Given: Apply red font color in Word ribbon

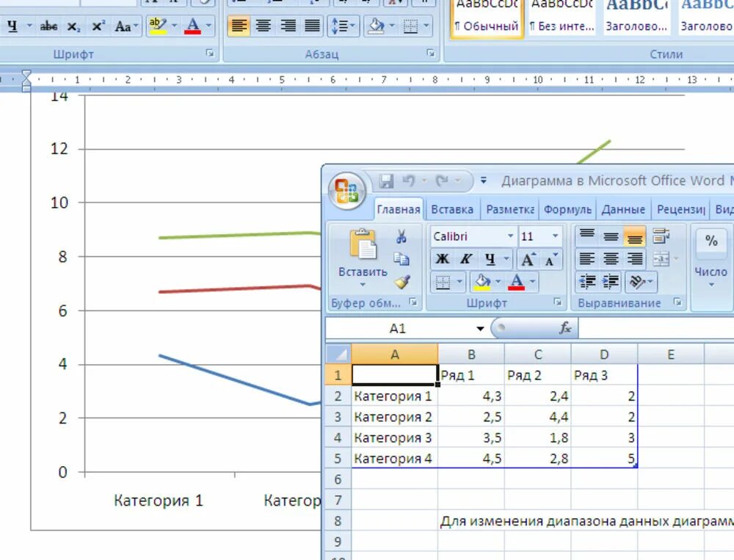Looking at the screenshot, I should (192, 26).
